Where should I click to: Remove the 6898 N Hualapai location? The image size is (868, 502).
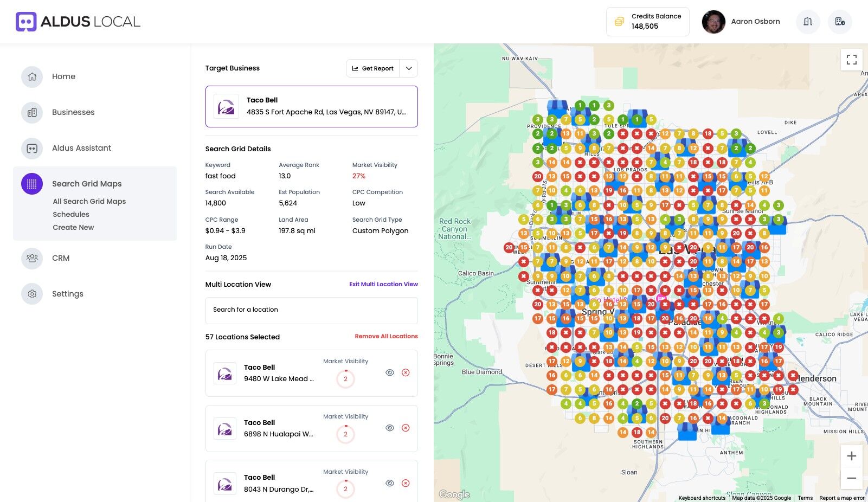(x=406, y=428)
